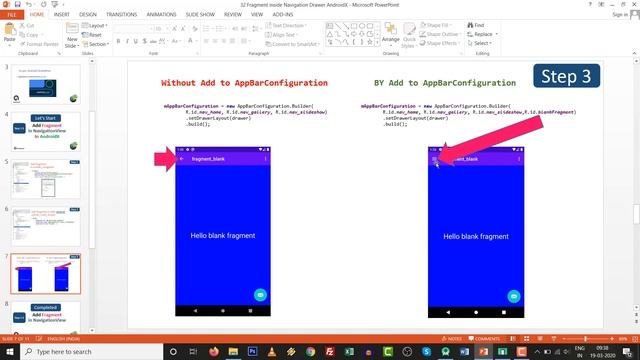Switch to INSERT tab
Image resolution: width=640 pixels, height=360 pixels.
pos(62,14)
